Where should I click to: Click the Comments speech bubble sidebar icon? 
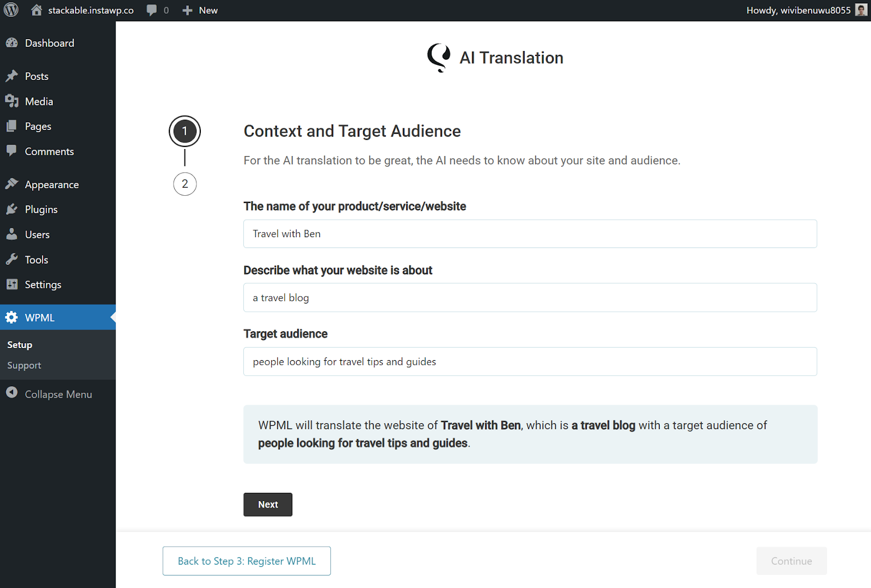12,151
